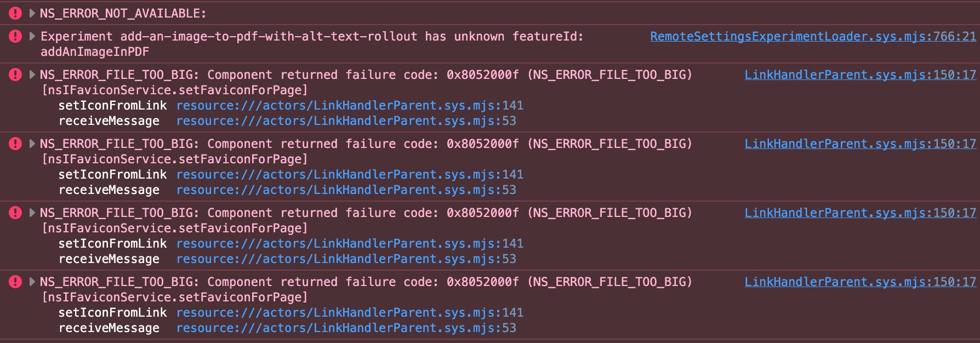This screenshot has height=343, width=980.
Task: Click the second NS_ERROR_FILE_TOO_BIG error icon
Action: pyautogui.click(x=15, y=144)
